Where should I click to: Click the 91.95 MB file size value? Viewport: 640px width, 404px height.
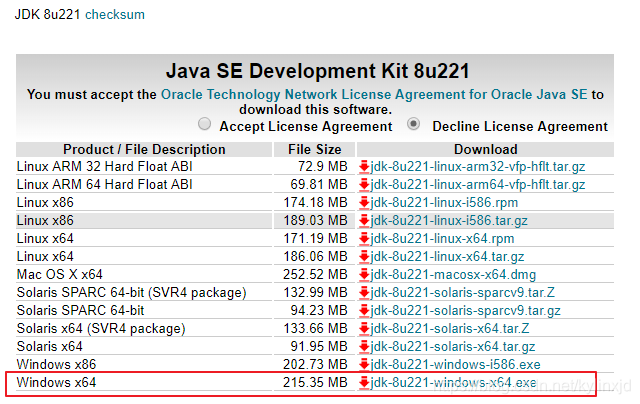click(319, 346)
